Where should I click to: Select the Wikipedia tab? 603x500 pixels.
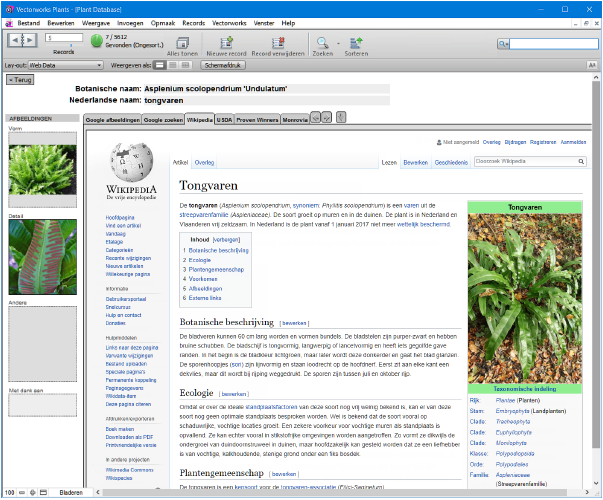point(200,120)
